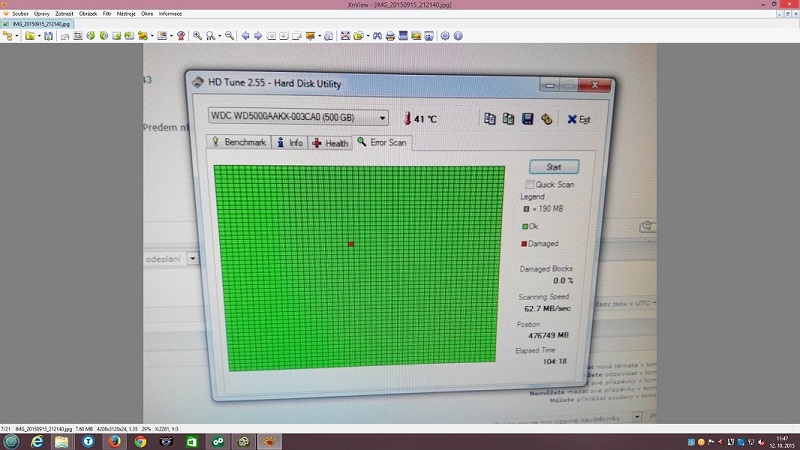Click the Print toolbar icon

pos(390,36)
